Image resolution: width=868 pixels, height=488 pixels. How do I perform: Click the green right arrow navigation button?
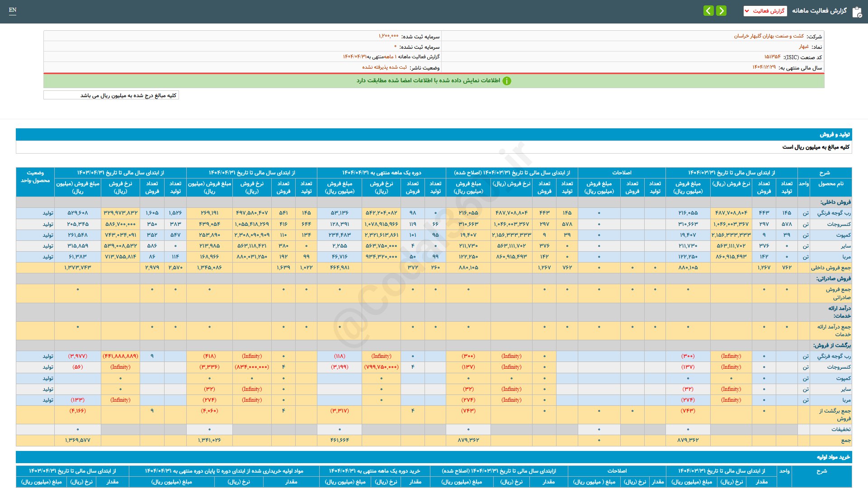point(721,11)
